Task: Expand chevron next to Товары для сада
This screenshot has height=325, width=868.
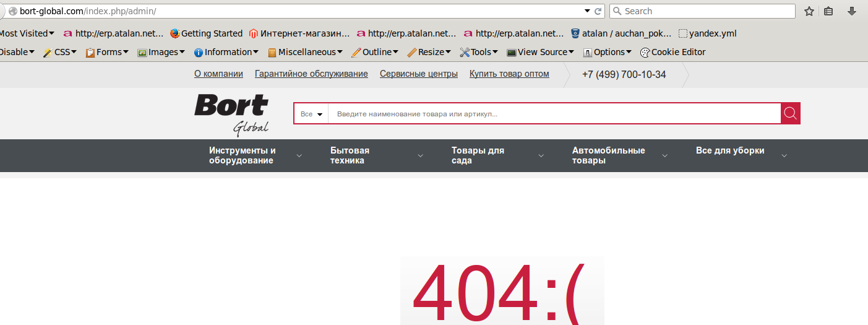Action: [541, 156]
